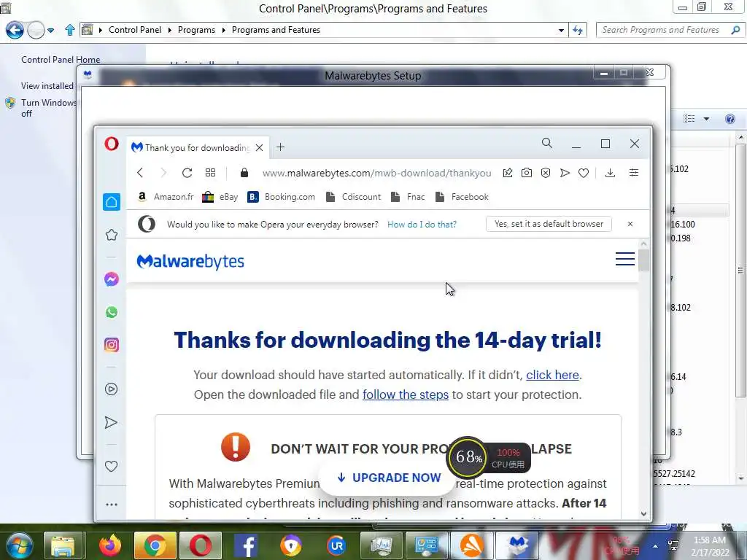Click 'Yes, set it as default browser'
747x560 pixels.
tap(549, 224)
